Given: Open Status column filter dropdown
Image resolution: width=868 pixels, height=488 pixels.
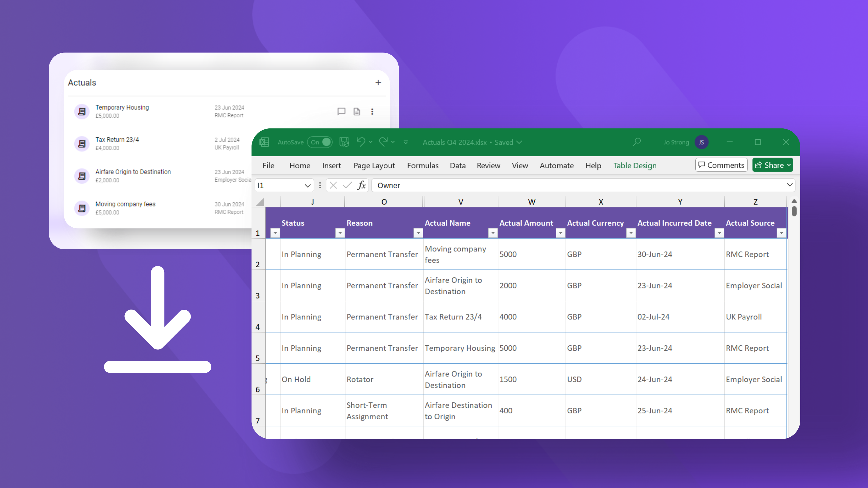Looking at the screenshot, I should [x=340, y=233].
